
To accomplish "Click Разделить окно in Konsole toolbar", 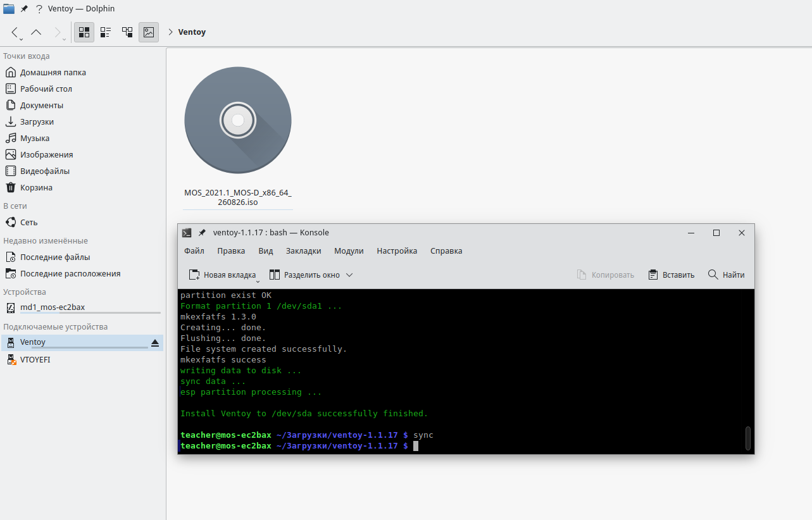I will [305, 275].
